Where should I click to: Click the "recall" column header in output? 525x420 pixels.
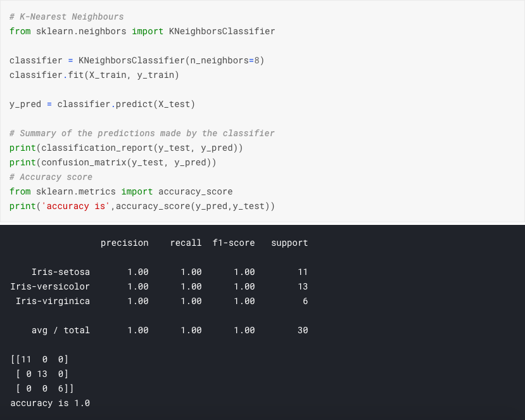pyautogui.click(x=186, y=243)
